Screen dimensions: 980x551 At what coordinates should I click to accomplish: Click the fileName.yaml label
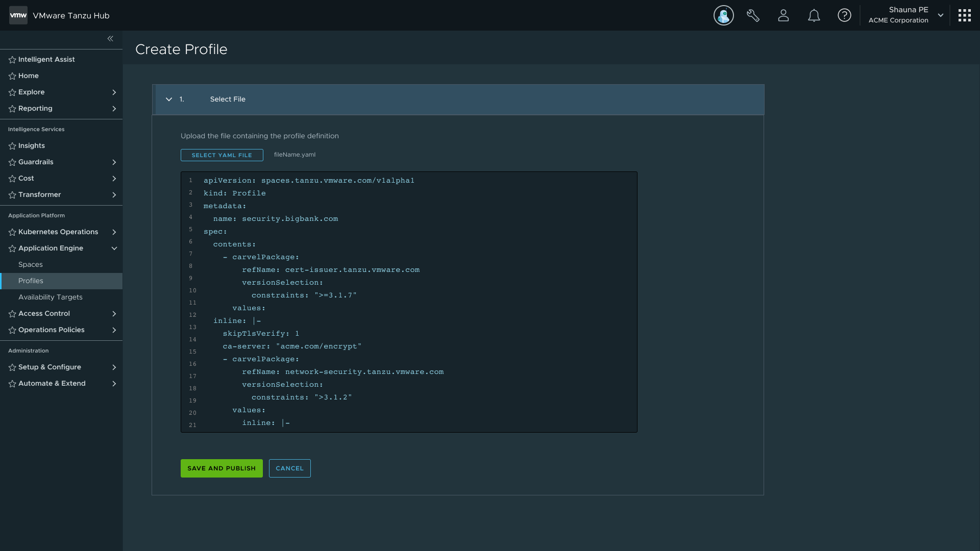click(295, 155)
